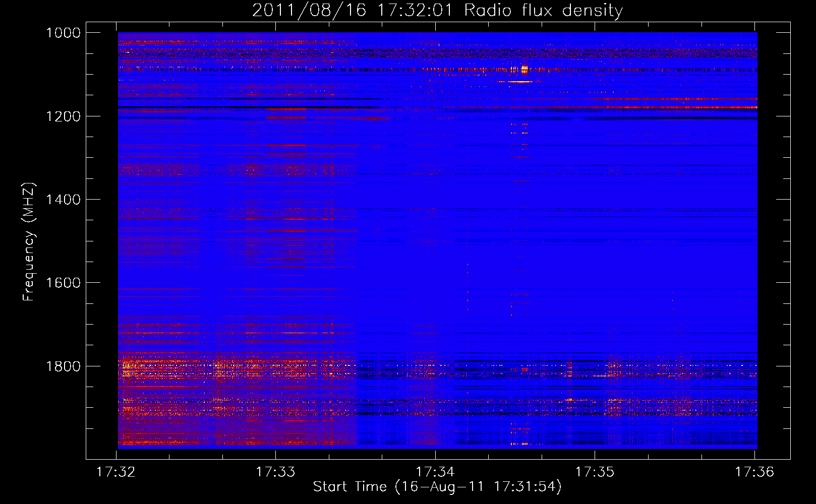The height and width of the screenshot is (504, 816).
Task: Click the 'Frequency (MHZ)' axis label
Action: click(x=29, y=241)
